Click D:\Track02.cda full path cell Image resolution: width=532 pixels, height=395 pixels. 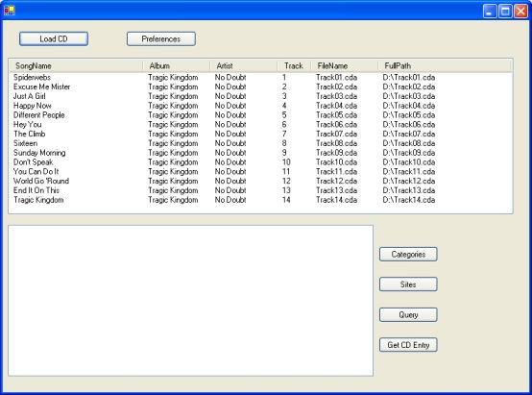(x=409, y=86)
